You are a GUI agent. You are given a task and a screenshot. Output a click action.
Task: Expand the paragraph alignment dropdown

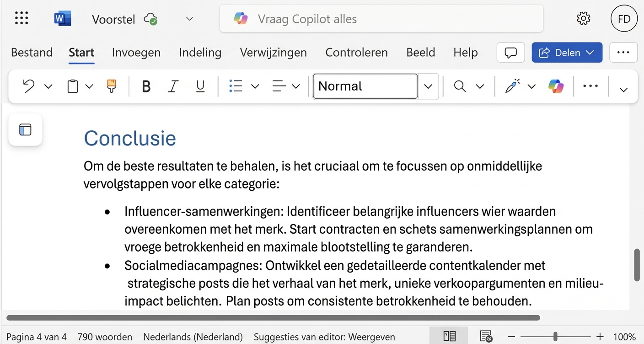pos(296,86)
